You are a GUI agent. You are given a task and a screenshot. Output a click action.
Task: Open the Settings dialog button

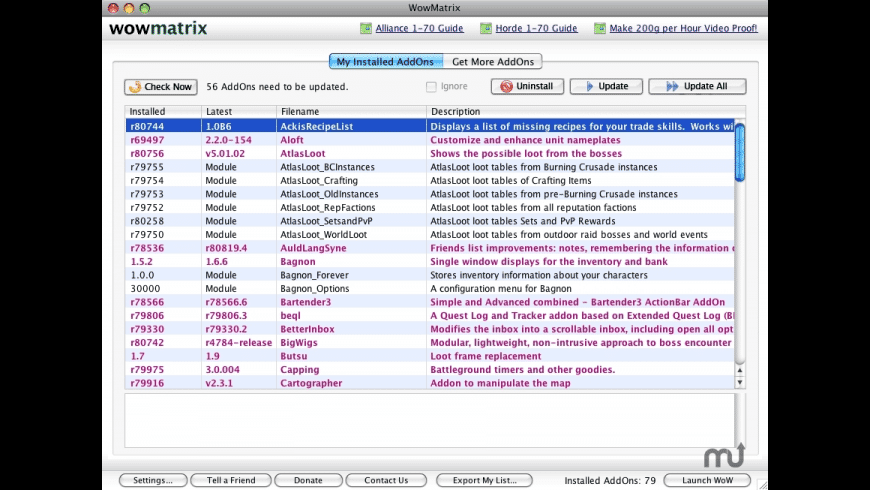click(152, 480)
